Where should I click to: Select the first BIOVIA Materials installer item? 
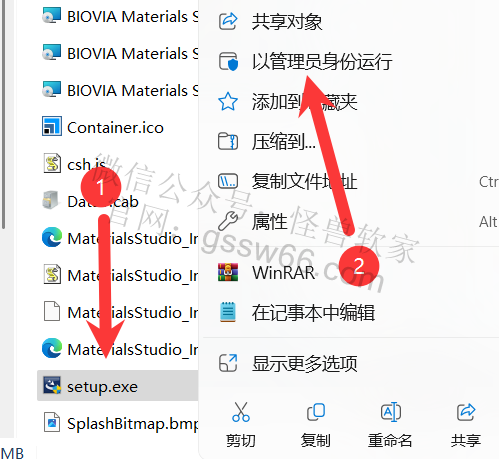click(x=118, y=16)
